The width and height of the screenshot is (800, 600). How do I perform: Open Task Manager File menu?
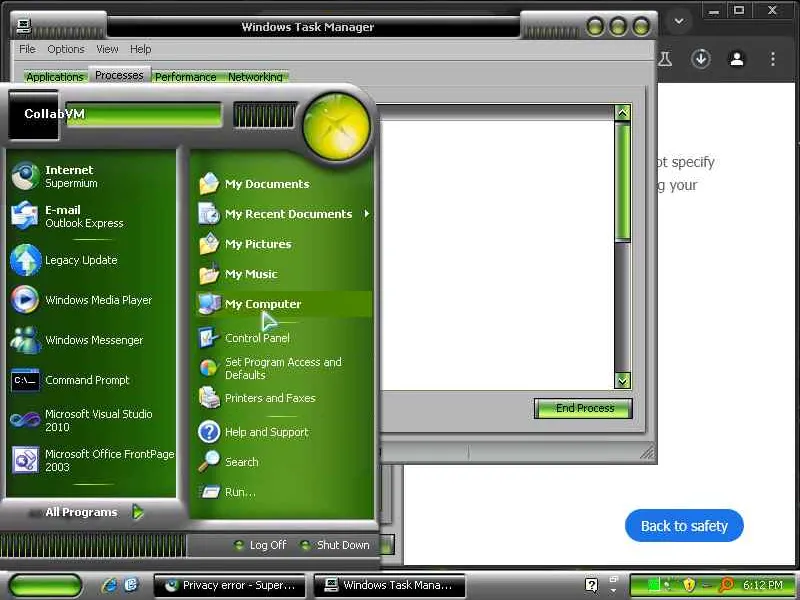point(27,49)
